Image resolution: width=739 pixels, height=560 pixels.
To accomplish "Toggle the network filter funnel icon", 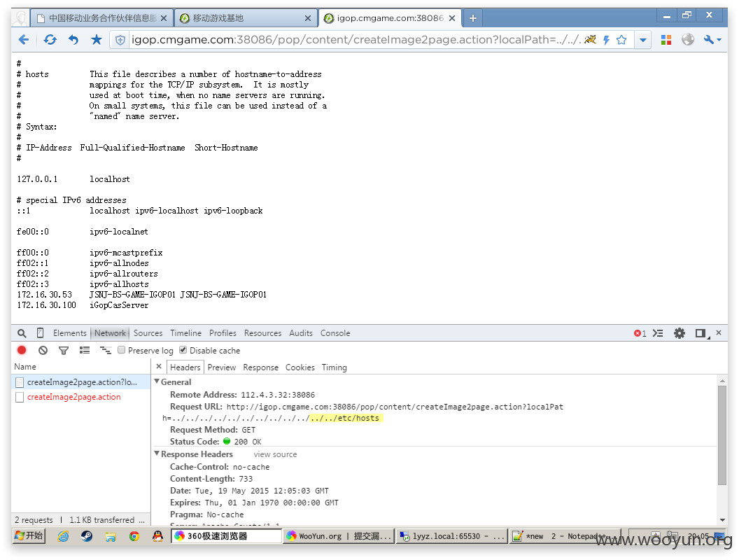I will click(64, 350).
